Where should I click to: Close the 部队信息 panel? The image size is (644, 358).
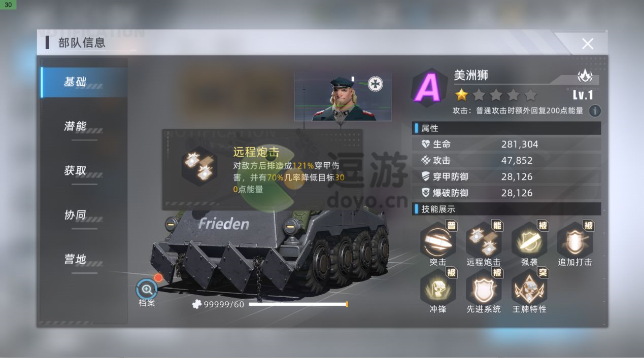pos(588,44)
